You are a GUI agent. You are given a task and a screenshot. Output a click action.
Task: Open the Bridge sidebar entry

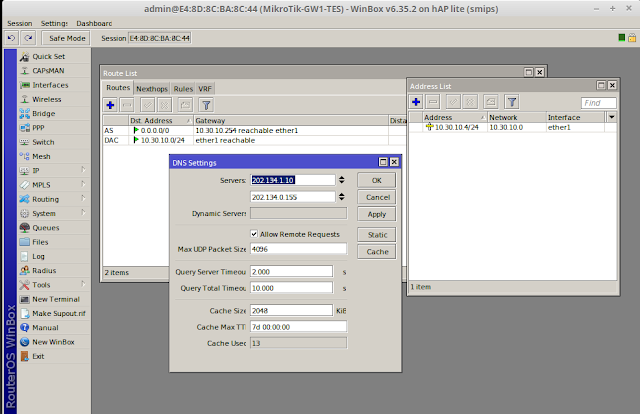(x=43, y=114)
